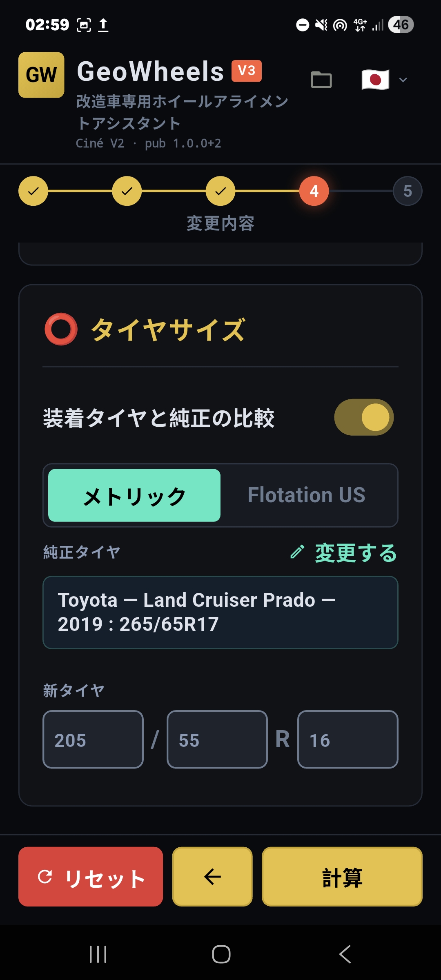Viewport: 441px width, 980px height.
Task: Focus the tire width field 205
Action: [x=93, y=739]
